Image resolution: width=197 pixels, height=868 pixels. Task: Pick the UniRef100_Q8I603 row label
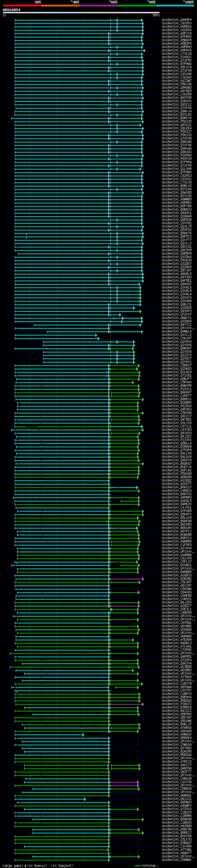click(x=177, y=433)
